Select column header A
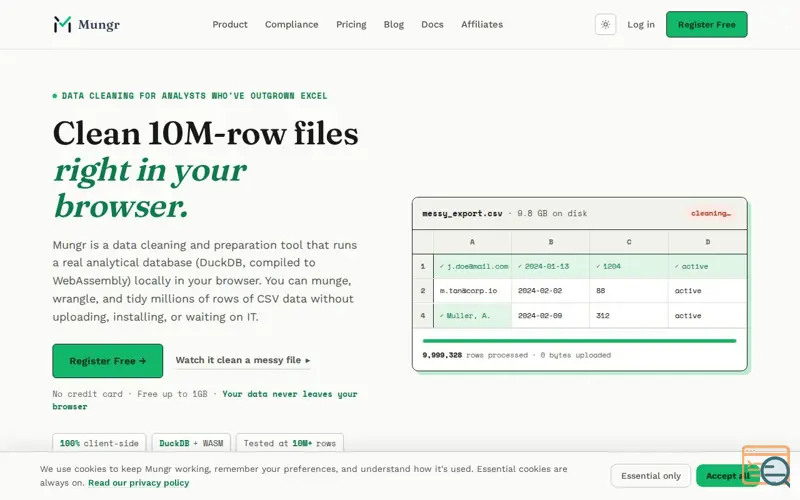The height and width of the screenshot is (500, 800). (472, 242)
